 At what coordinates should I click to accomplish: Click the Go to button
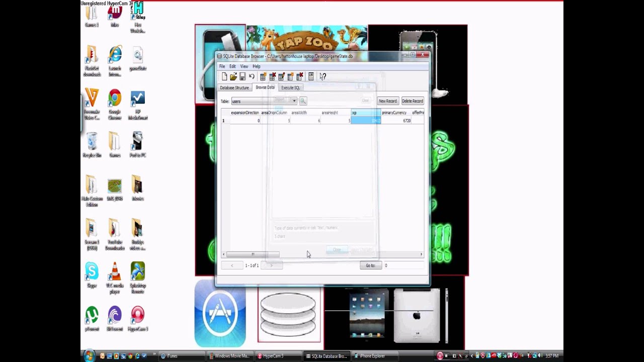371,265
